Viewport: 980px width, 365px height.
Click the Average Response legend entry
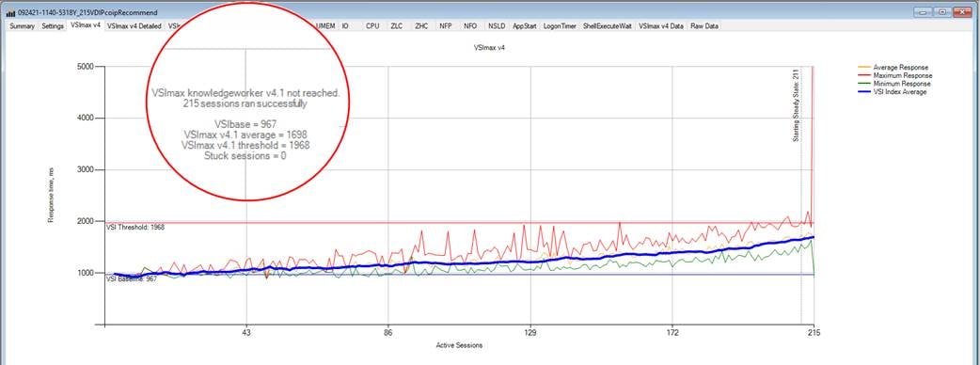pos(901,68)
